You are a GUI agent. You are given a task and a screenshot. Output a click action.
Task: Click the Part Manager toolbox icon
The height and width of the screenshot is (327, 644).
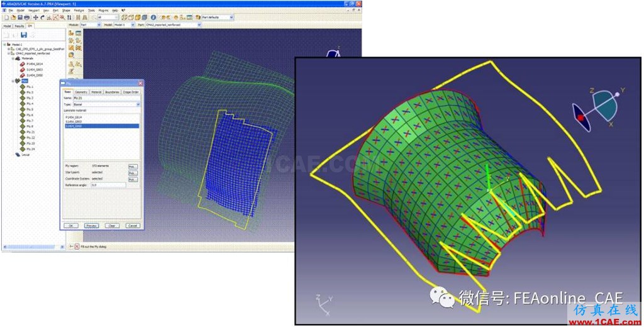coord(78,33)
